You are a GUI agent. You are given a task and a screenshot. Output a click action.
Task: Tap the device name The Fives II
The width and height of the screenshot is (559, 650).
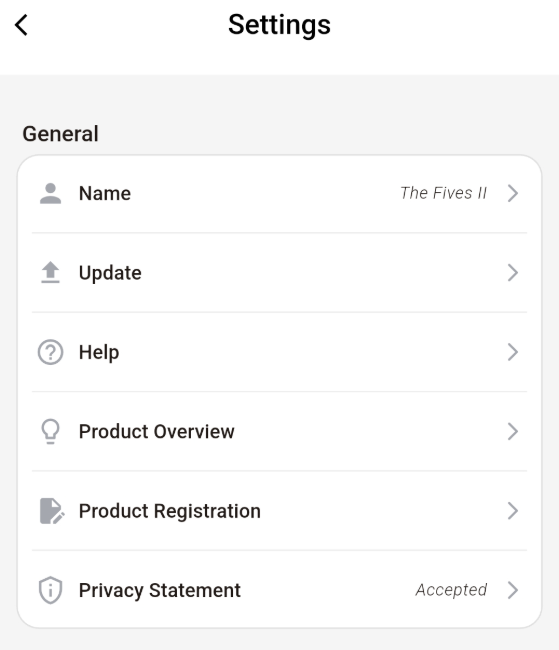[443, 193]
